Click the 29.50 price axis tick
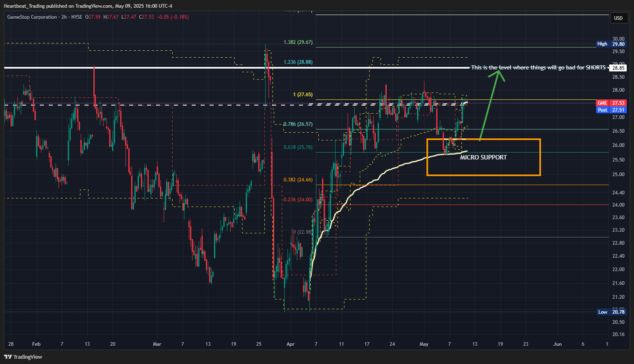The width and height of the screenshot is (634, 364). pos(619,52)
